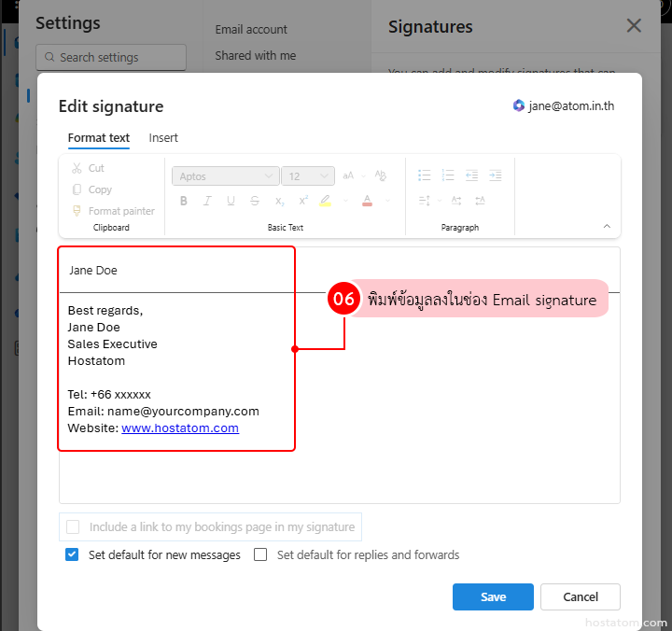Apply Strikethrough formatting

click(255, 201)
